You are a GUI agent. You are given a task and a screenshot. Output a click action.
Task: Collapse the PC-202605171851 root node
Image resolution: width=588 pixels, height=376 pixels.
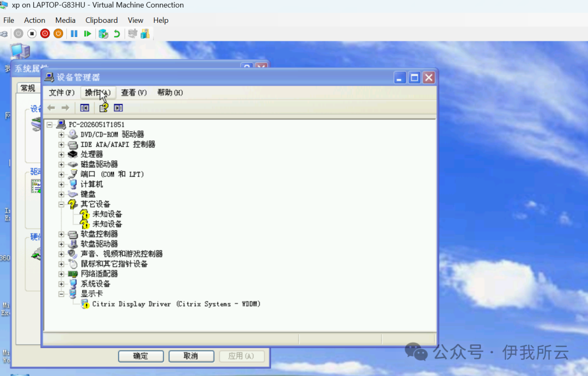[50, 125]
